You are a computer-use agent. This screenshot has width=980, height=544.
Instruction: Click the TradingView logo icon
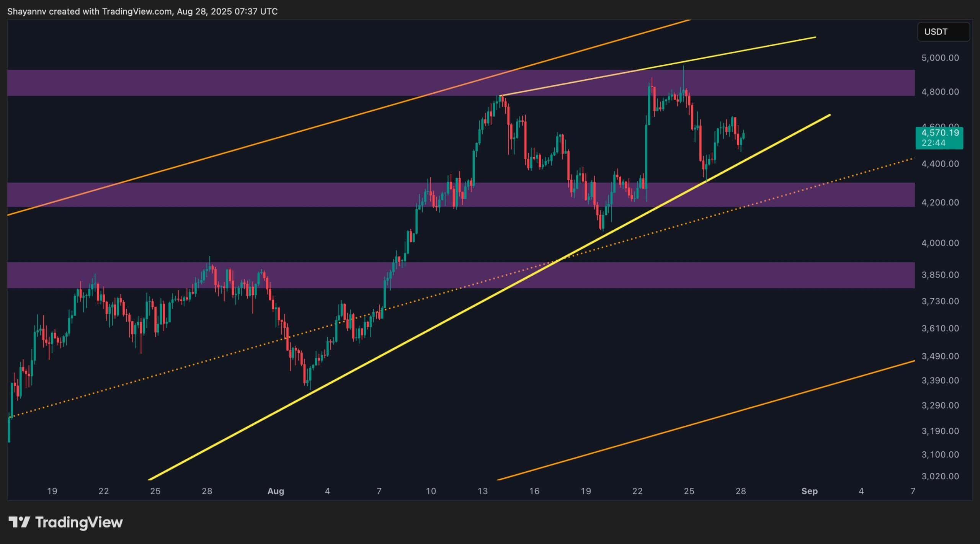[19, 522]
